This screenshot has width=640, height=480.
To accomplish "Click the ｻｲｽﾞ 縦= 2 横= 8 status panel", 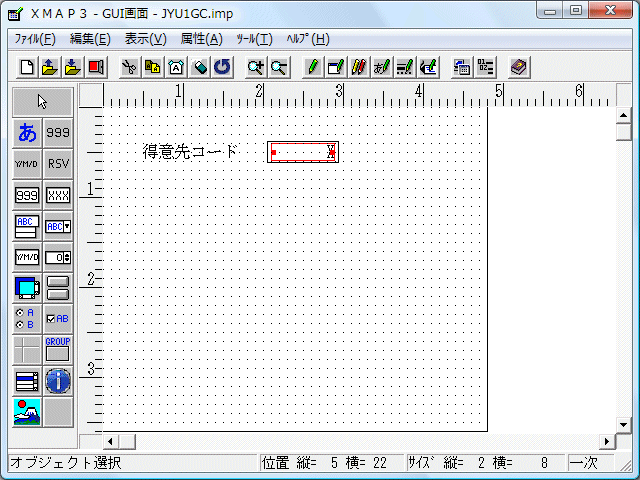I will (485, 463).
